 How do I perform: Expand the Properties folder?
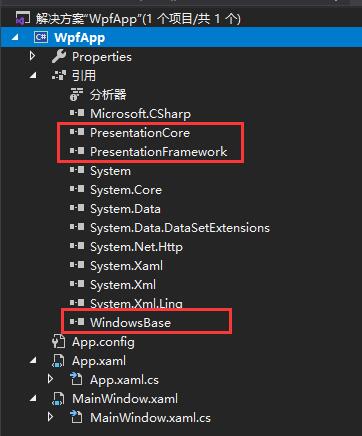click(x=32, y=56)
